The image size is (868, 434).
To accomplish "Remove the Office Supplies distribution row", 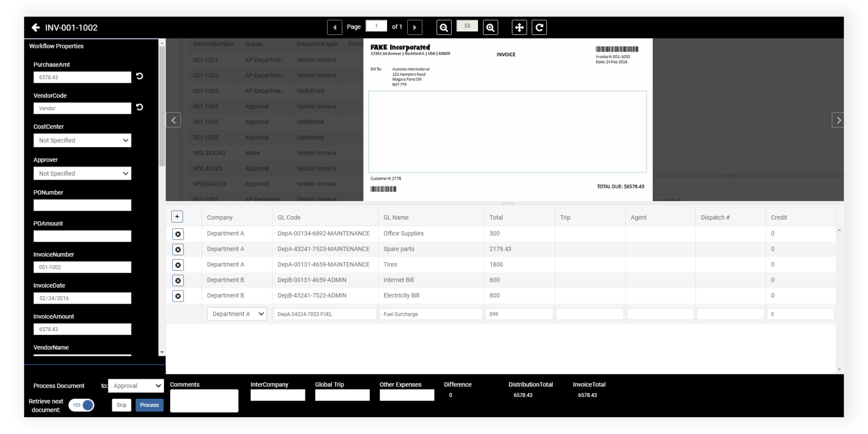I will coord(178,234).
